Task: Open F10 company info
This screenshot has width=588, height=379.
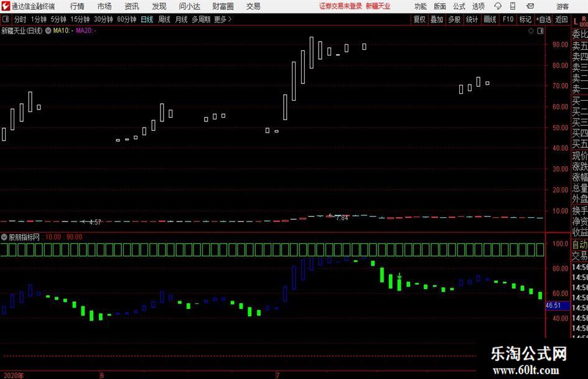Action: tap(508, 19)
